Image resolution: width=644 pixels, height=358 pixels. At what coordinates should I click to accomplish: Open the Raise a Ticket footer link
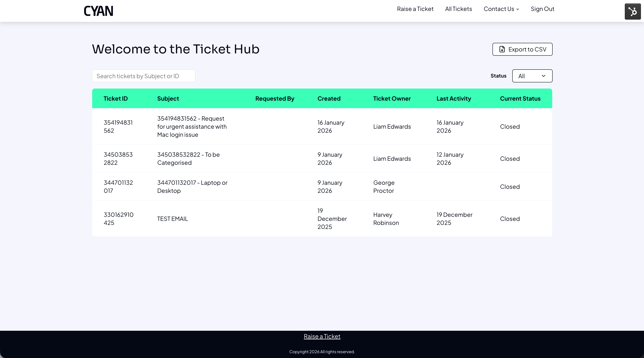(x=322, y=336)
